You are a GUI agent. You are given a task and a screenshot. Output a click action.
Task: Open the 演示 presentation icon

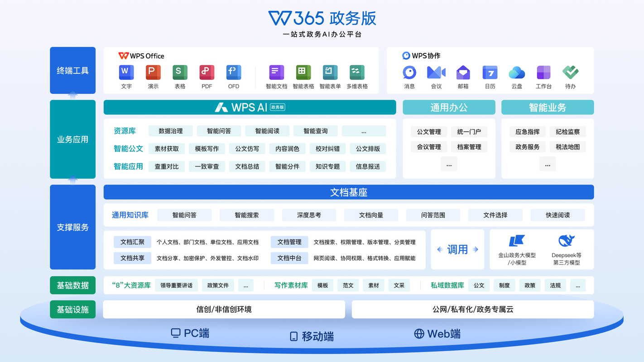click(x=153, y=72)
